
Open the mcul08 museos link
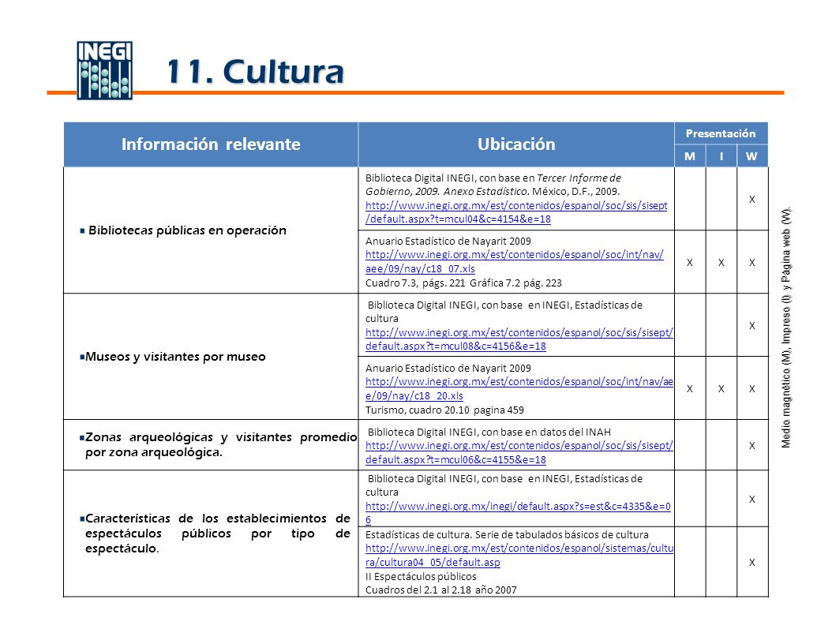(x=519, y=339)
